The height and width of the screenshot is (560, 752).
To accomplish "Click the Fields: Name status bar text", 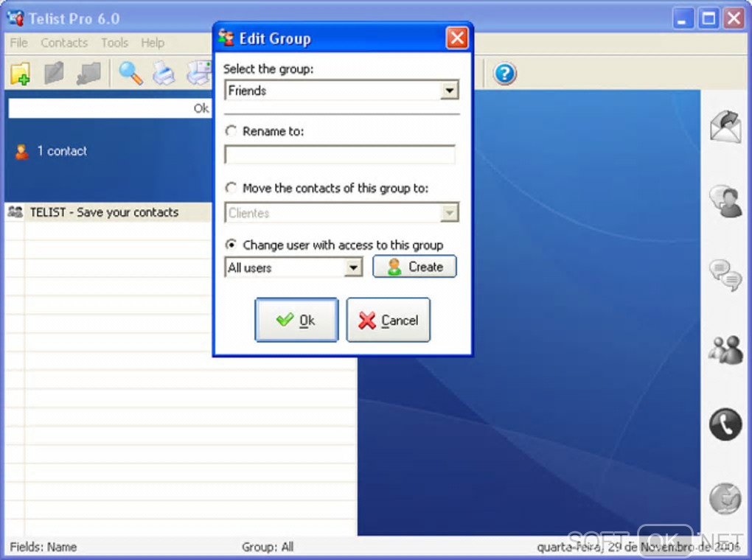I will coord(43,547).
